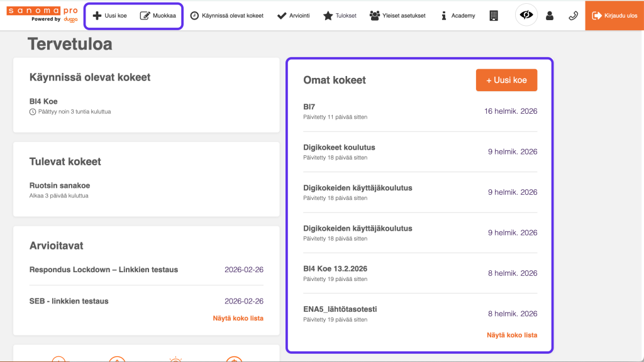The width and height of the screenshot is (644, 362).
Task: Click Uusi koe in the top navbar
Action: point(110,16)
